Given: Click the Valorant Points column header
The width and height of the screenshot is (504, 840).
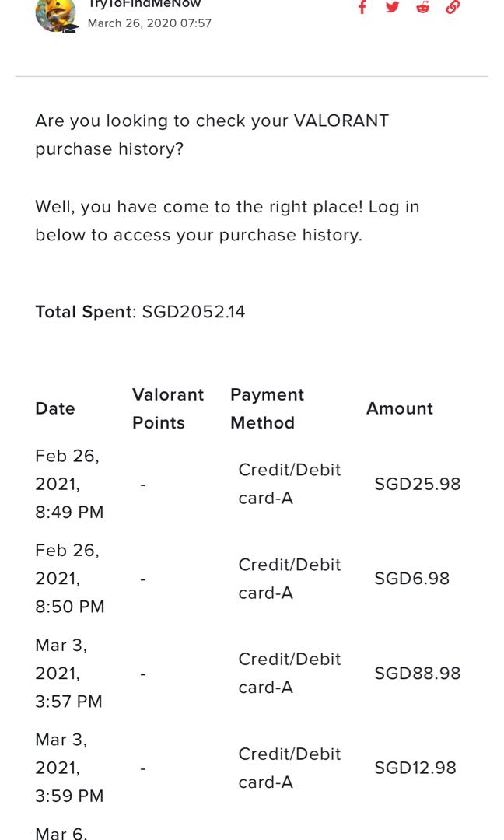Looking at the screenshot, I should [x=168, y=408].
